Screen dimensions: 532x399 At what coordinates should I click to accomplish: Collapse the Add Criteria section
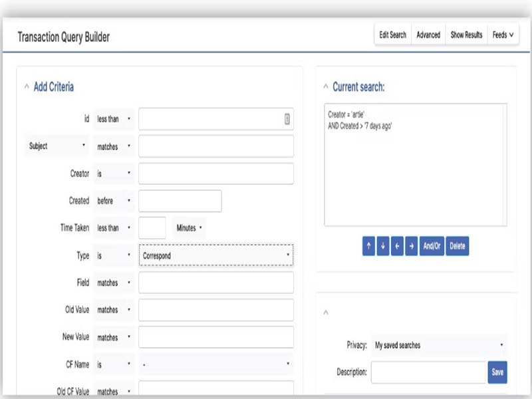(x=25, y=87)
